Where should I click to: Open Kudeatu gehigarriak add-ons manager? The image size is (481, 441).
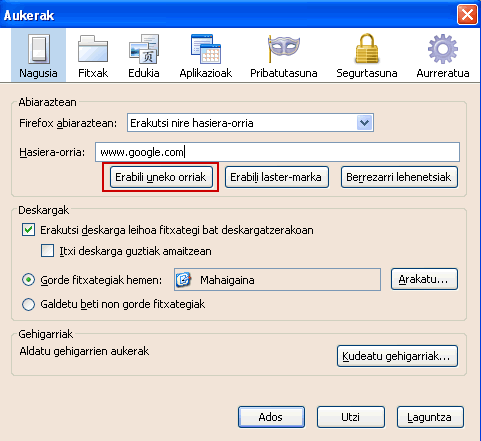[x=397, y=356]
